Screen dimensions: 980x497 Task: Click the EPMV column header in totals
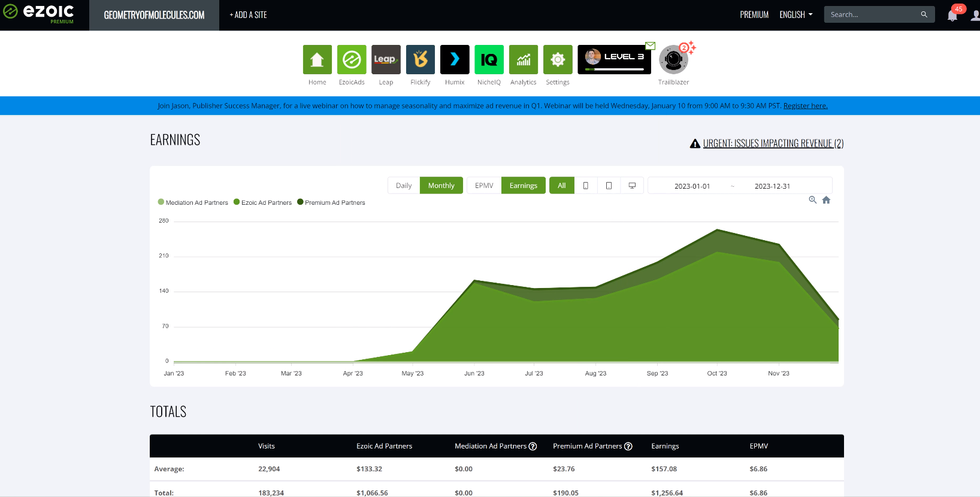coord(758,446)
